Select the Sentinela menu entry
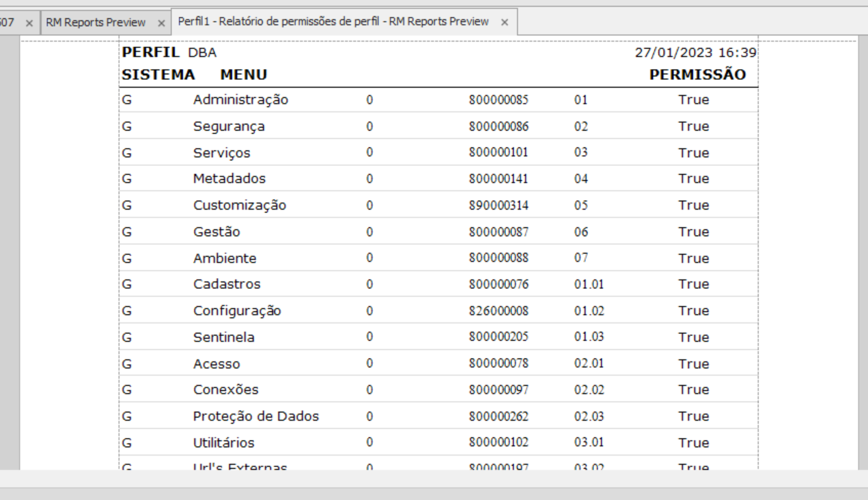 [x=224, y=337]
